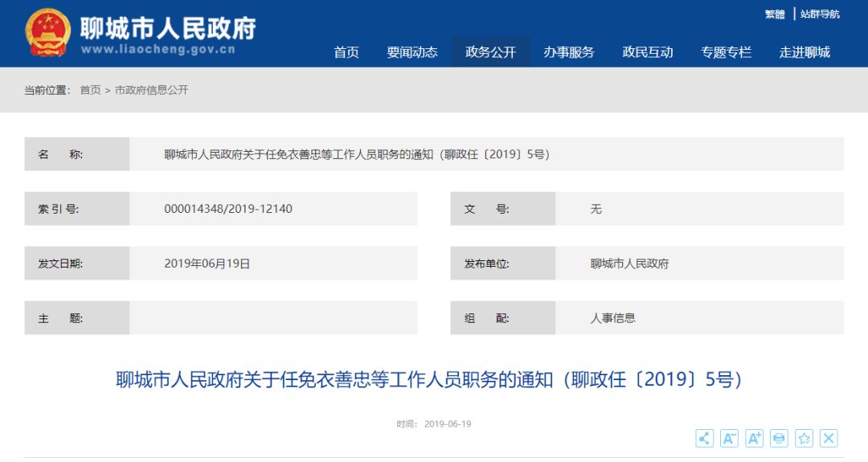Open the 专题专栏 menu

[726, 52]
